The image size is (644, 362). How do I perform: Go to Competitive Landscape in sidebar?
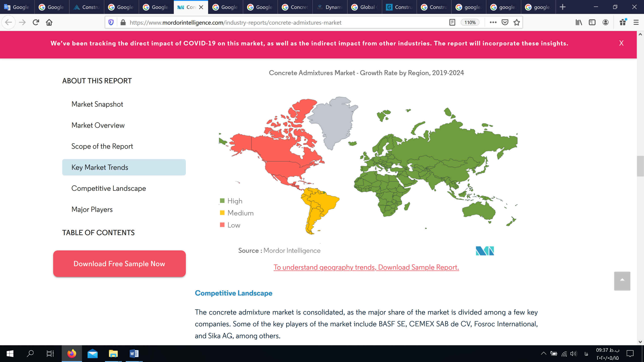[x=109, y=188]
